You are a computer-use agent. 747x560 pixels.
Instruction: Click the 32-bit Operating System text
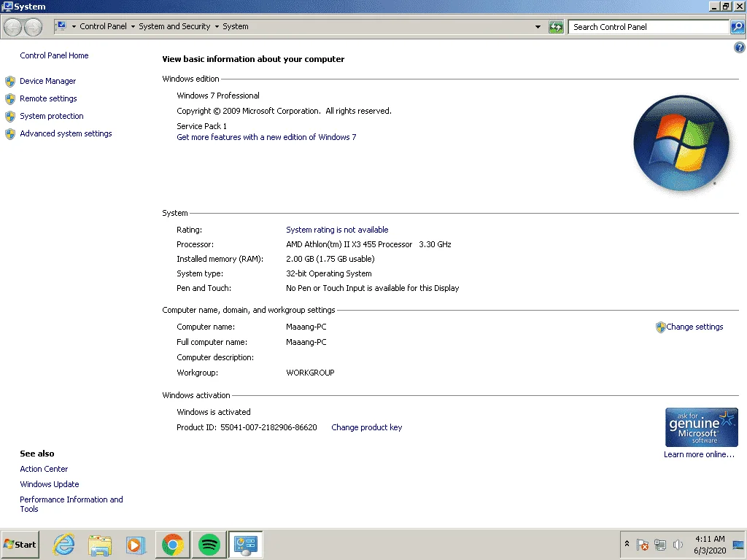tap(329, 274)
